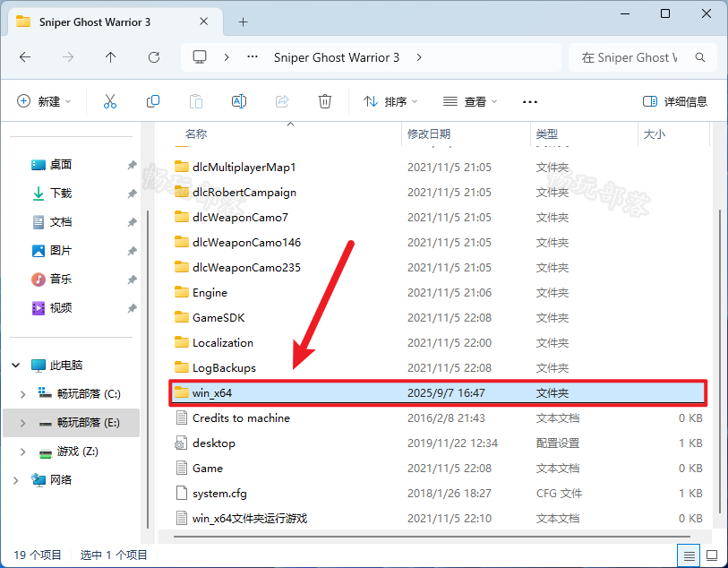Viewport: 728px width, 568px height.
Task: Click the Copy icon in toolbar
Action: click(153, 101)
